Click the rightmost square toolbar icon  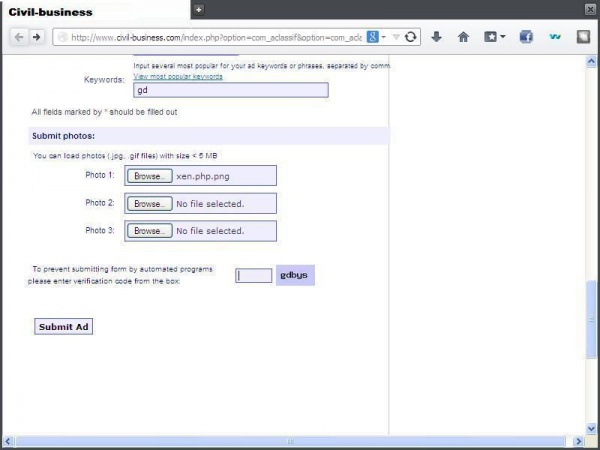584,37
